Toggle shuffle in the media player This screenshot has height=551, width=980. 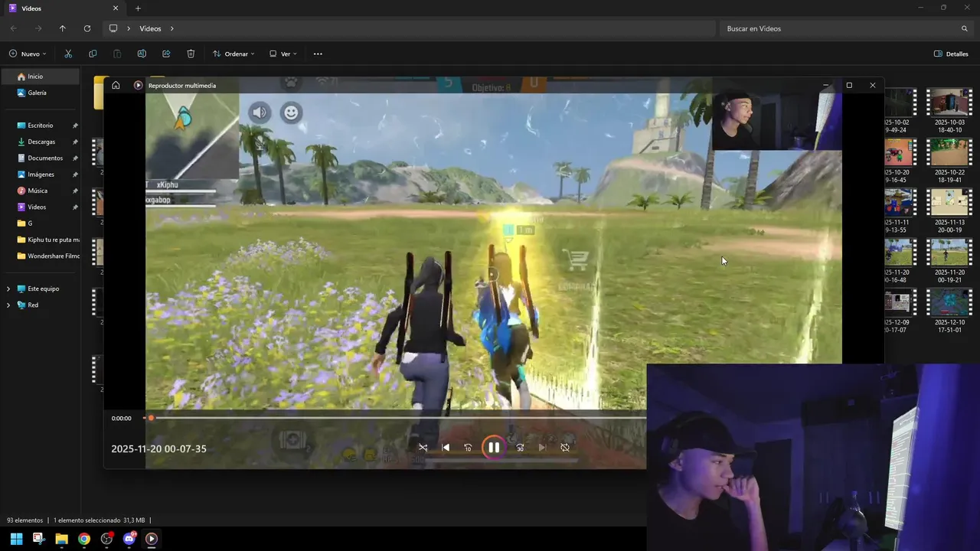click(423, 448)
